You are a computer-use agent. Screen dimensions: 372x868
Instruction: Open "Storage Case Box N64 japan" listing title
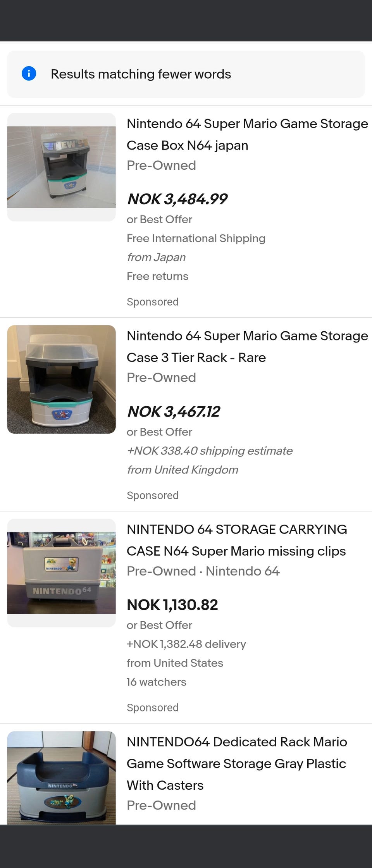click(x=247, y=134)
